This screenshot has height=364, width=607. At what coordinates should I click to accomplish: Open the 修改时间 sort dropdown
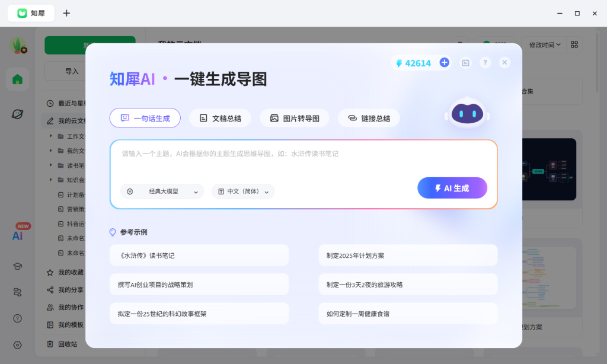click(544, 45)
